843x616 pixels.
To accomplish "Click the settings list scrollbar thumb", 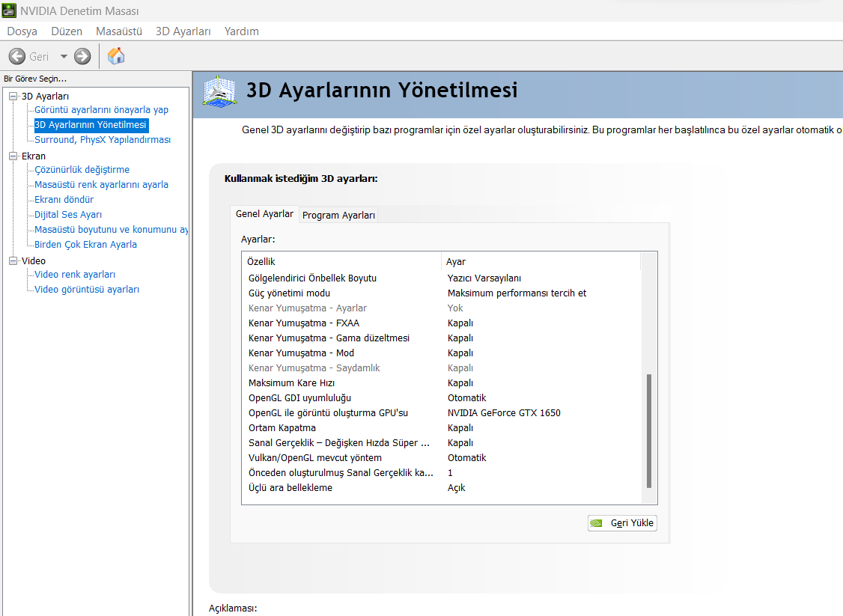I will [x=649, y=431].
